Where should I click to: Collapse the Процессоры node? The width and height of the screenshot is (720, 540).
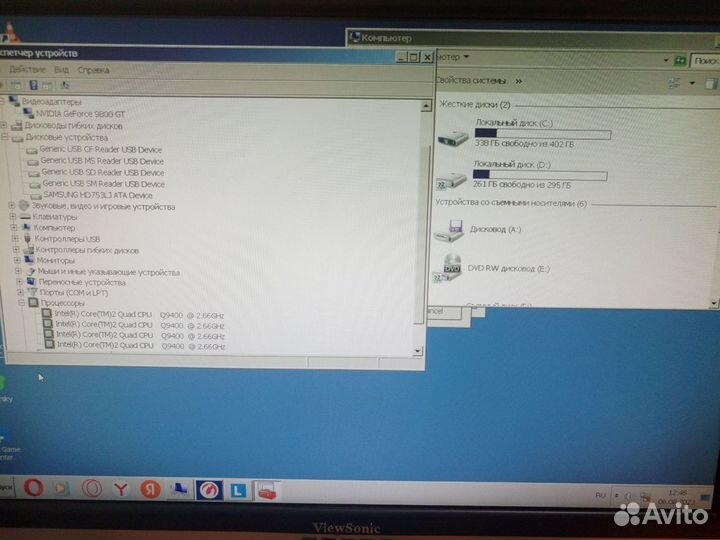[x=22, y=303]
